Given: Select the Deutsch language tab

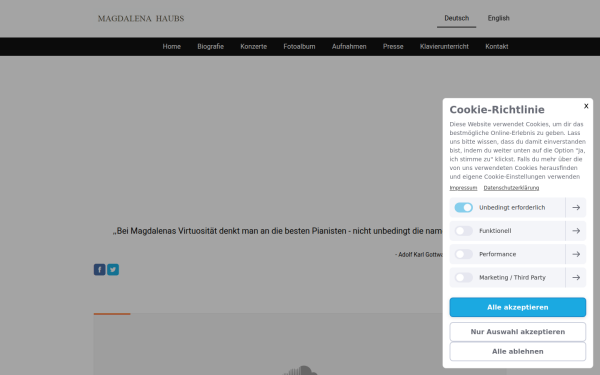Looking at the screenshot, I should pos(457,18).
